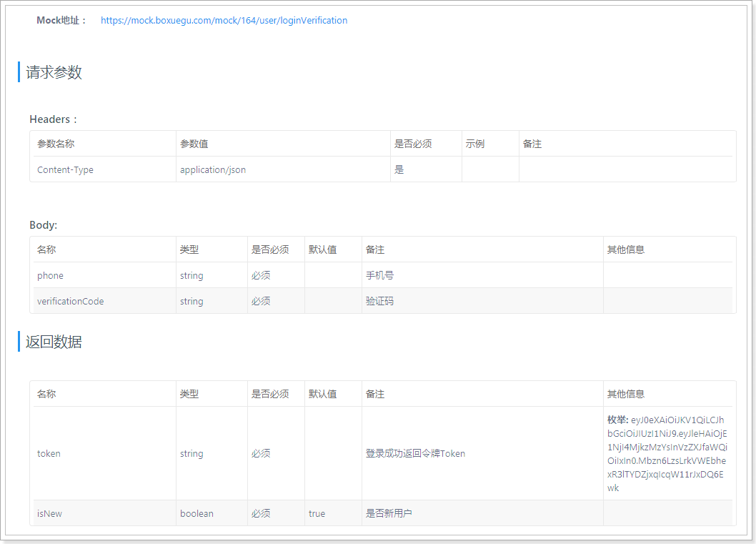Select the token field name in返回数据 table
The image size is (756, 544).
click(x=49, y=453)
